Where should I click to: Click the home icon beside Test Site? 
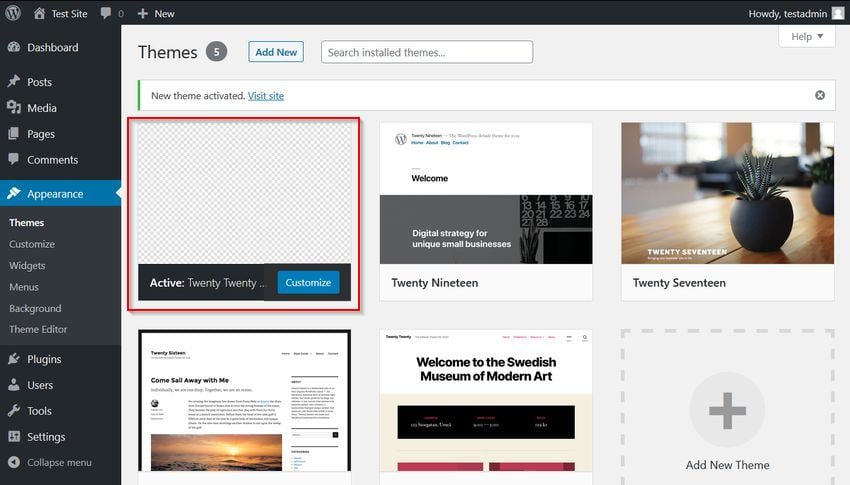pos(39,13)
